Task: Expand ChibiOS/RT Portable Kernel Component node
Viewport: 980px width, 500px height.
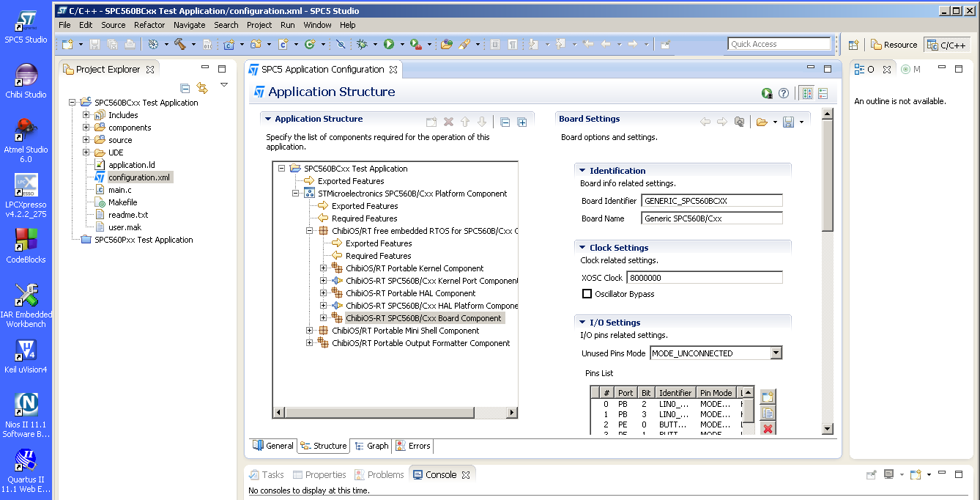Action: point(324,268)
